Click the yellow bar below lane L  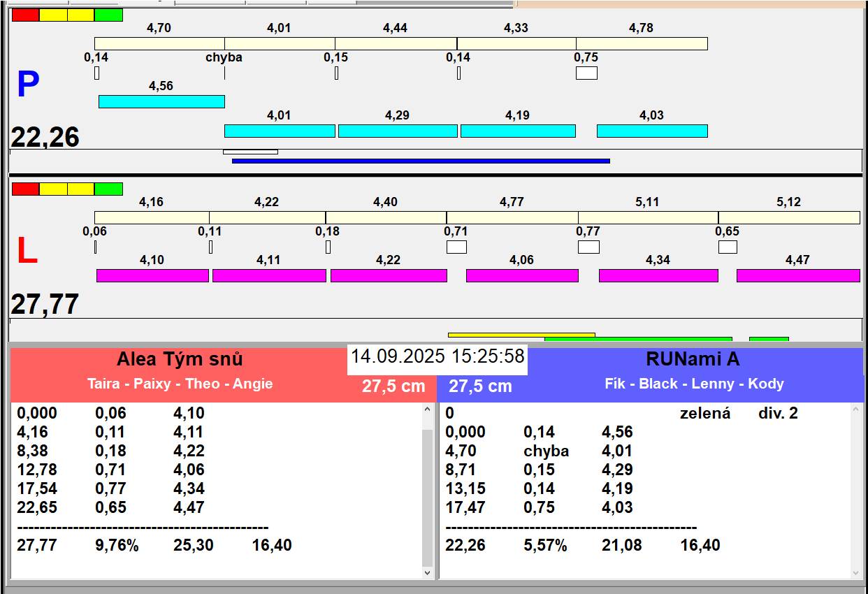tap(496, 335)
